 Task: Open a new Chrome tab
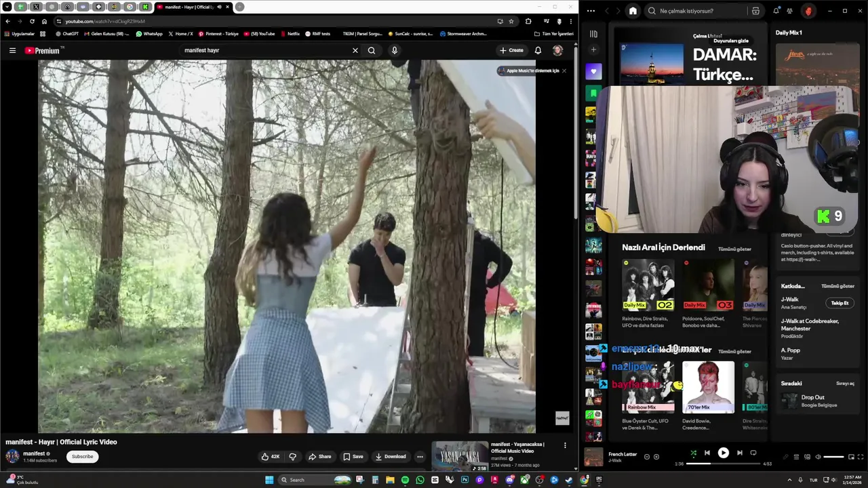(x=239, y=7)
